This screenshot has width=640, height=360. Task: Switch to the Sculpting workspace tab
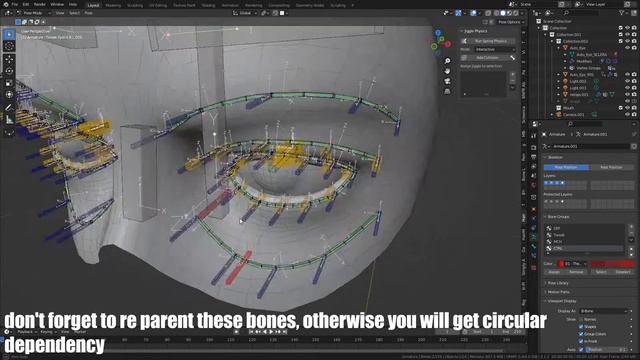click(x=135, y=5)
